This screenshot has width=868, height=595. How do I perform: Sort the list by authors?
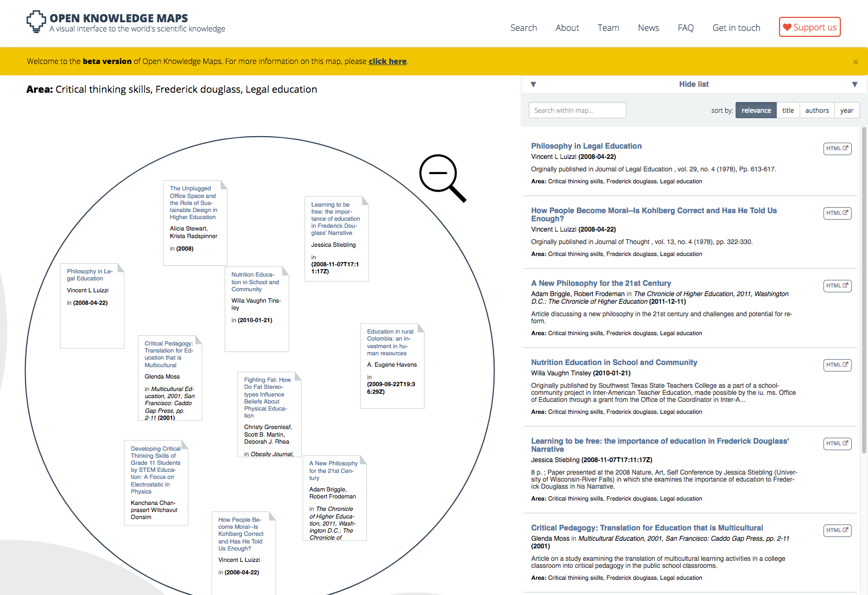(x=817, y=110)
